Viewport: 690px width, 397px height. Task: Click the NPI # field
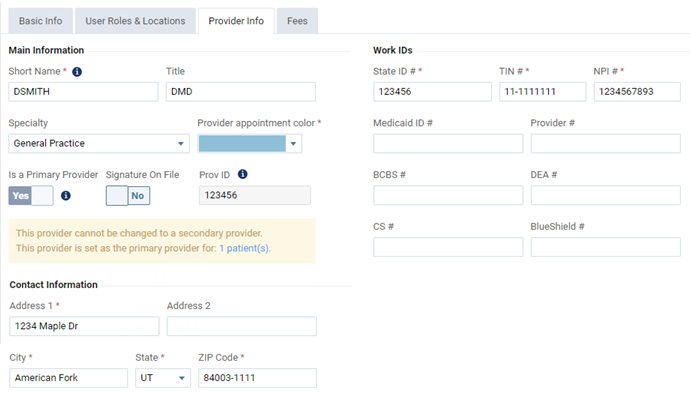pyautogui.click(x=637, y=92)
